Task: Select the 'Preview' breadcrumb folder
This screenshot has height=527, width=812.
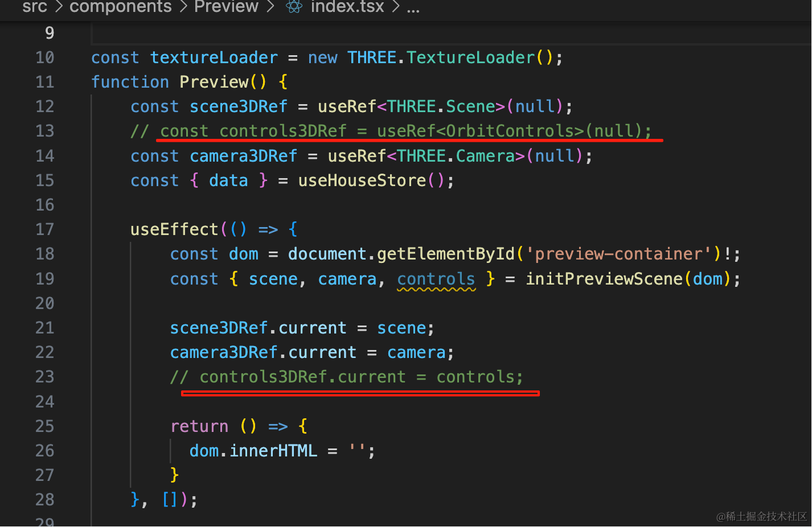Action: 226,7
